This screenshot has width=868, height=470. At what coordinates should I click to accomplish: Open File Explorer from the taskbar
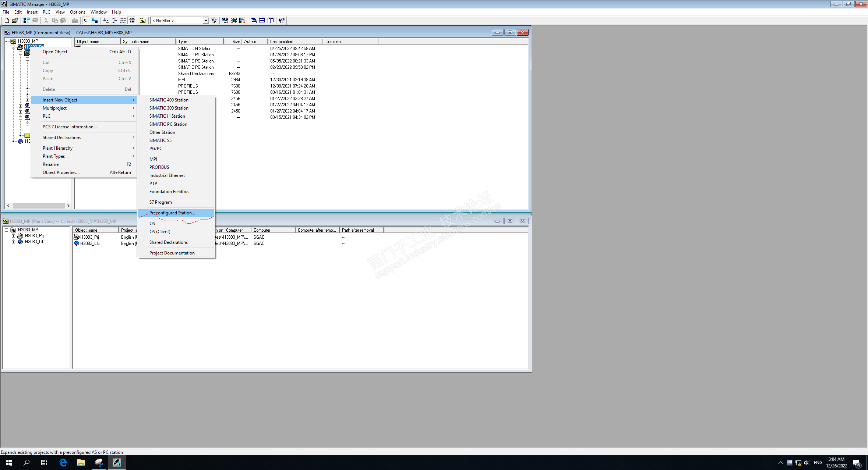point(81,463)
